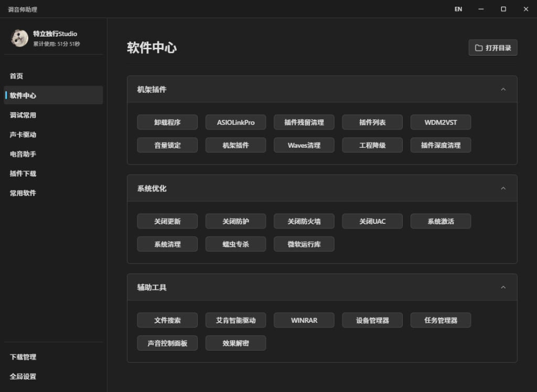
Task: Click the folder icon on 打开目录 button
Action: [478, 48]
